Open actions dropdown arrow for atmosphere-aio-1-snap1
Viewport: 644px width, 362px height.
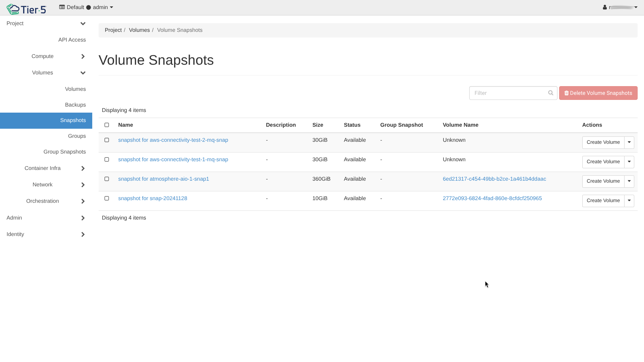pos(629,181)
